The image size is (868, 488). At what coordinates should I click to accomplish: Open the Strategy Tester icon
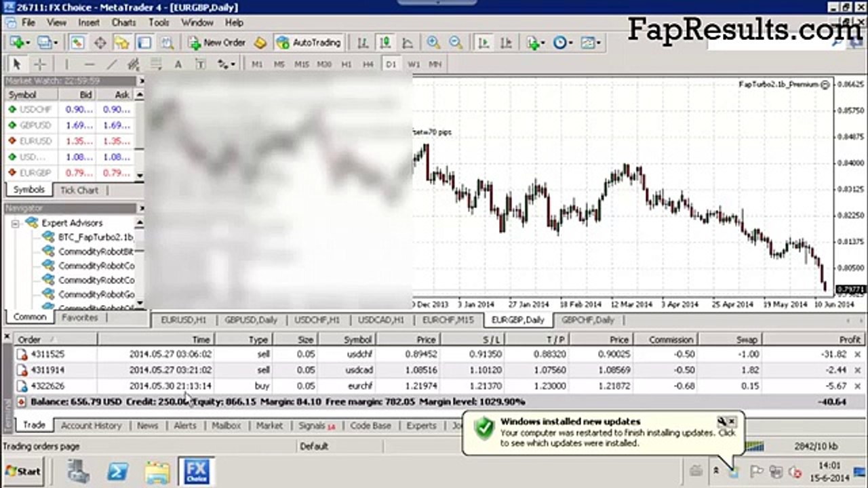pos(167,43)
